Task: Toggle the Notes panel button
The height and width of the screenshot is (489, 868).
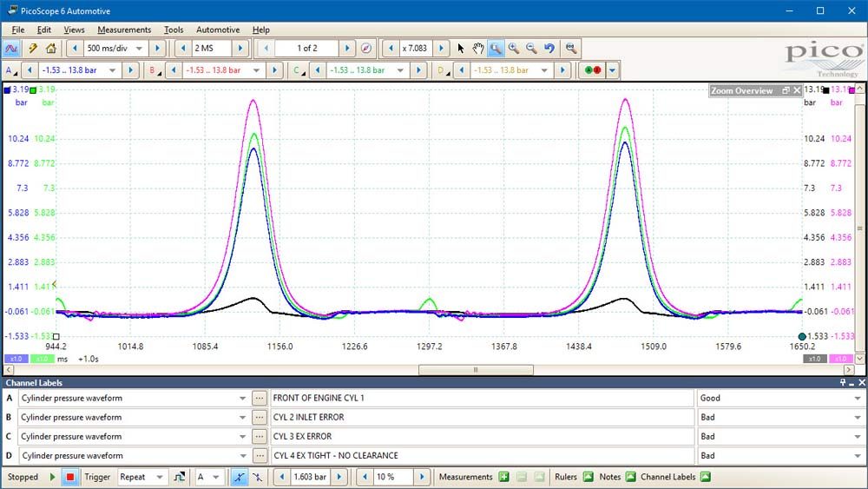Action: pyautogui.click(x=630, y=477)
